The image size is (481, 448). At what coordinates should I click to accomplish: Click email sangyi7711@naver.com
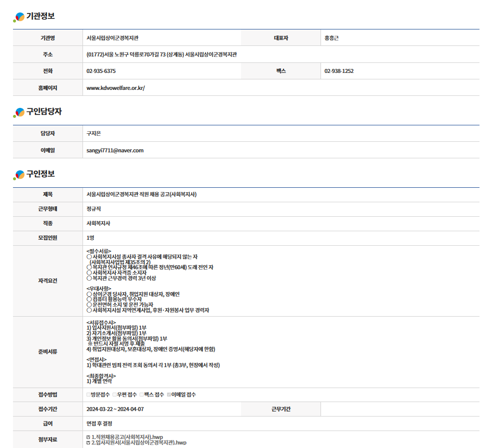click(x=115, y=150)
